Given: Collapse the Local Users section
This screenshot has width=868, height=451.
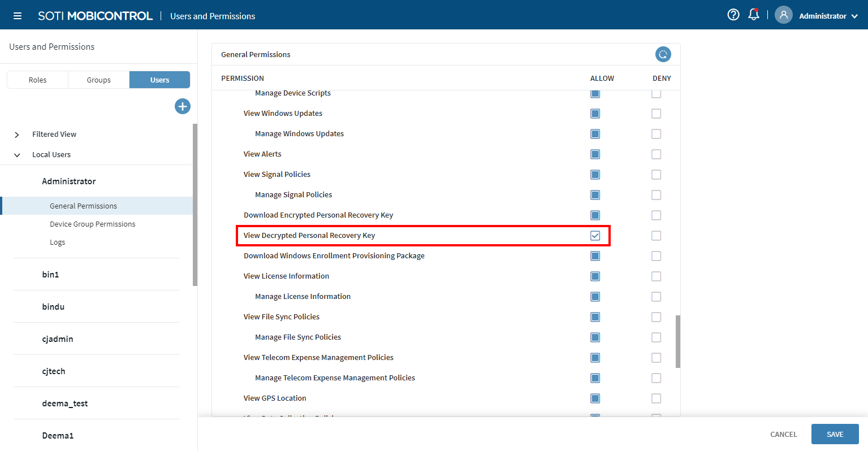Looking at the screenshot, I should pos(17,155).
